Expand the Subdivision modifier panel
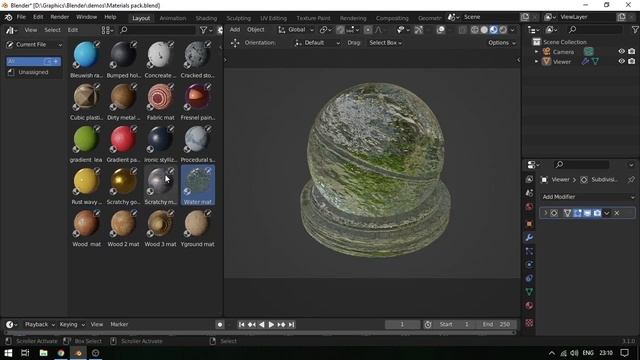The height and width of the screenshot is (360, 640). pyautogui.click(x=546, y=213)
